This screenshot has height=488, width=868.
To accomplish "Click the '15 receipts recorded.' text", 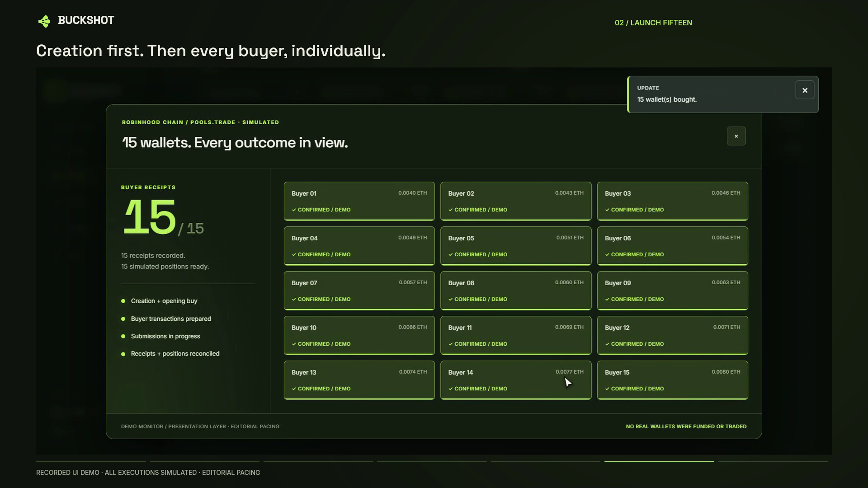I will (x=153, y=255).
